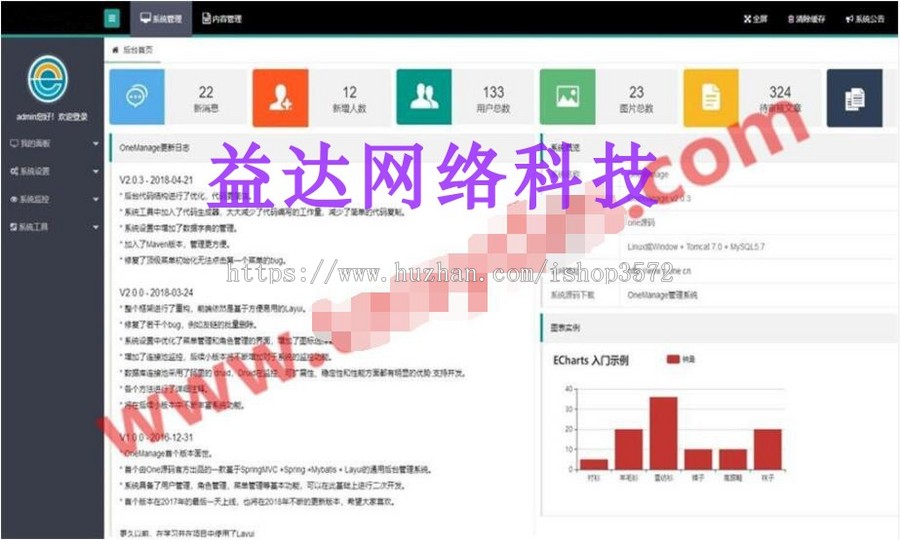Click the admin您好! 欢迎登录 greeting
Image resolution: width=900 pixels, height=540 pixels.
click(x=52, y=116)
